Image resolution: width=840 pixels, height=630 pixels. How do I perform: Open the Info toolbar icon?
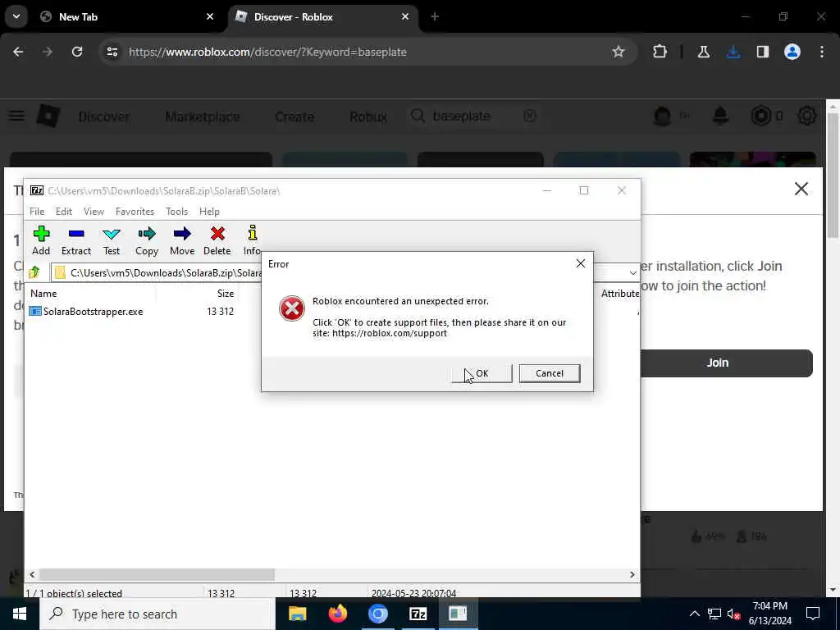click(253, 233)
